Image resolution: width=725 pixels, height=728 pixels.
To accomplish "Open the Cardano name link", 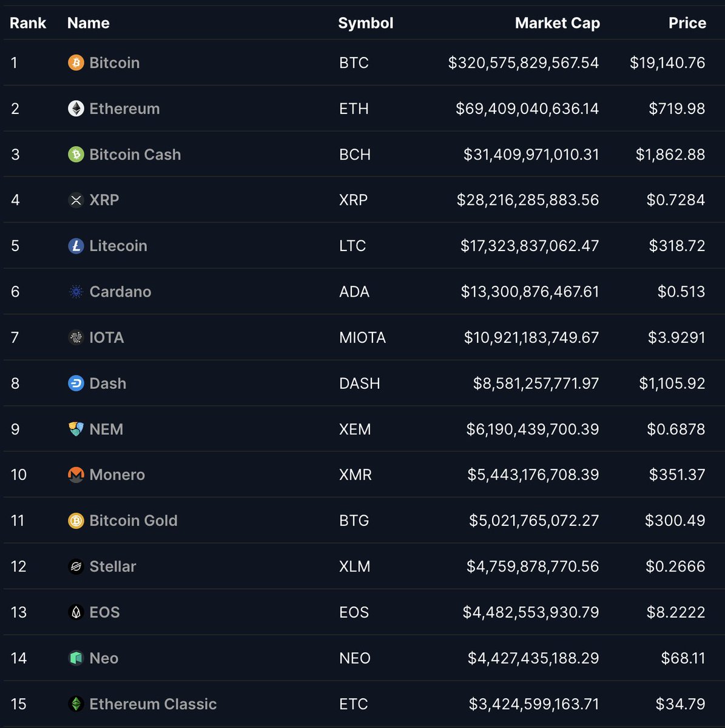I will point(120,292).
